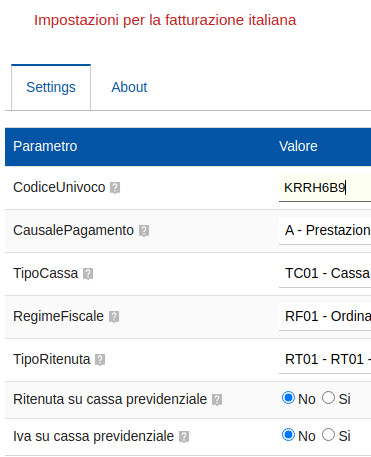Viewport: 371px width, 457px height.
Task: Click the help icon beside TipoCassa
Action: point(88,274)
